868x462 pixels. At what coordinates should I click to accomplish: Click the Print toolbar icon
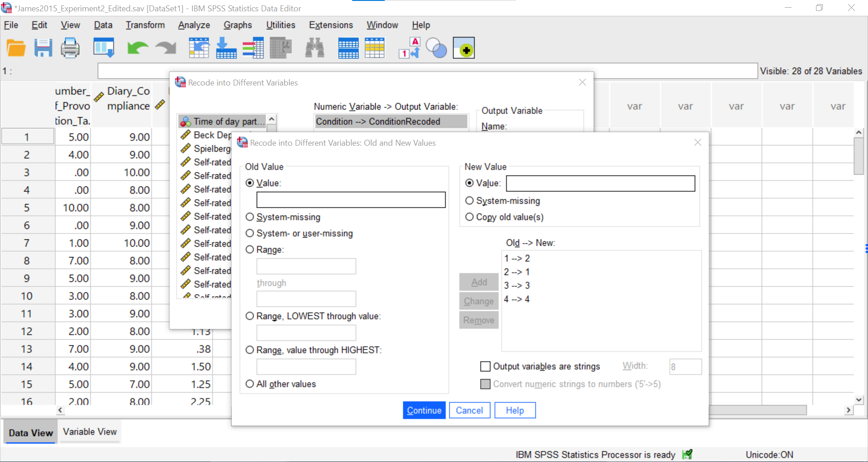pyautogui.click(x=70, y=48)
